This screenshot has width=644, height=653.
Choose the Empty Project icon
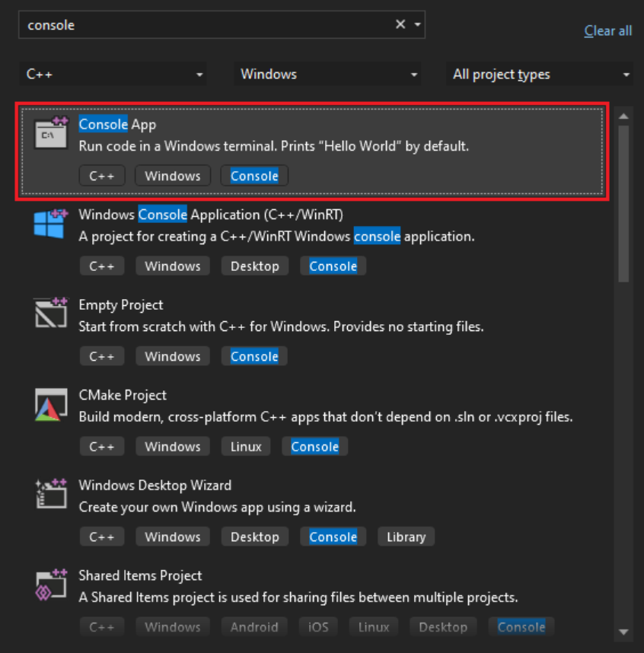51,313
